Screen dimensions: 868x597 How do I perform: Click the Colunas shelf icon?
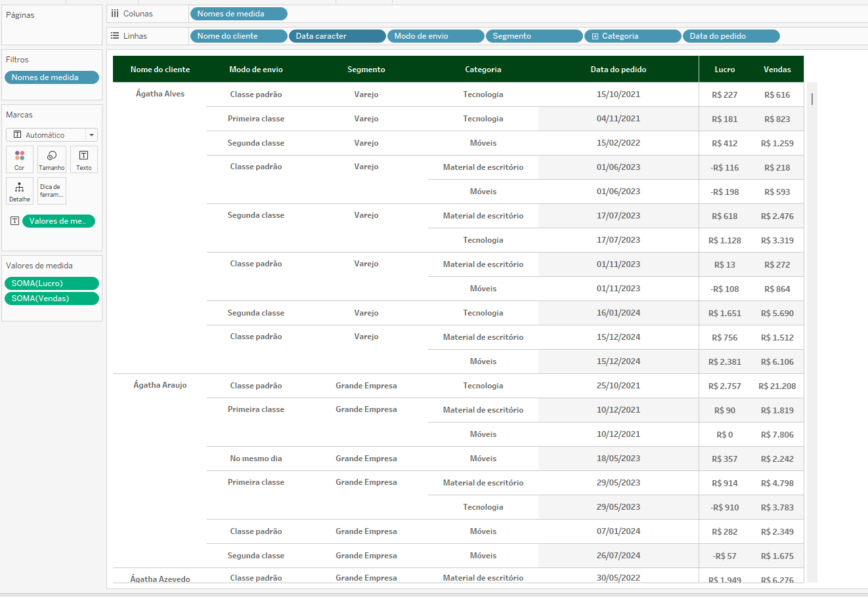[x=115, y=14]
